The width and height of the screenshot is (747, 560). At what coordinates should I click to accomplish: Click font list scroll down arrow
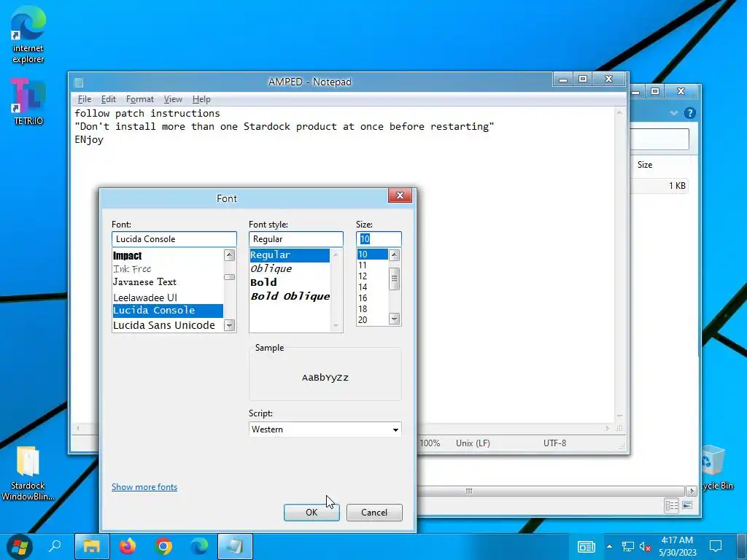tap(230, 326)
